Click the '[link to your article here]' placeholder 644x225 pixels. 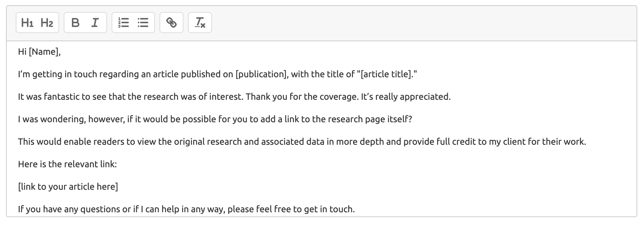coord(68,187)
